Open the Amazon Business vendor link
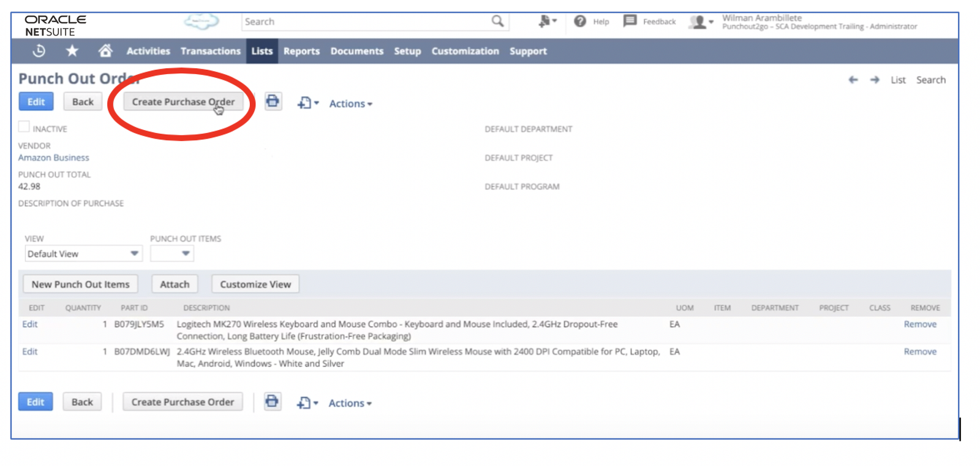This screenshot has width=980, height=466. tap(54, 158)
